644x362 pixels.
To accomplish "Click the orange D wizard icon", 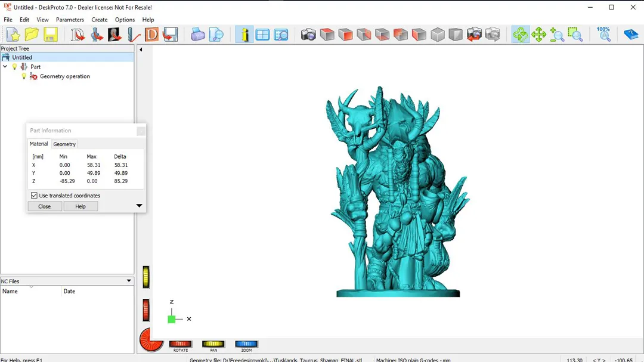I will 151,35.
